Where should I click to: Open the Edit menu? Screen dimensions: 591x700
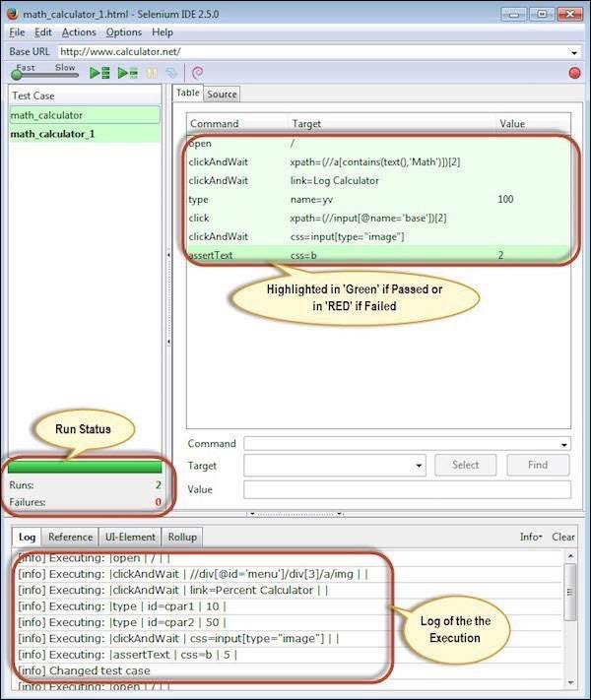click(x=43, y=32)
